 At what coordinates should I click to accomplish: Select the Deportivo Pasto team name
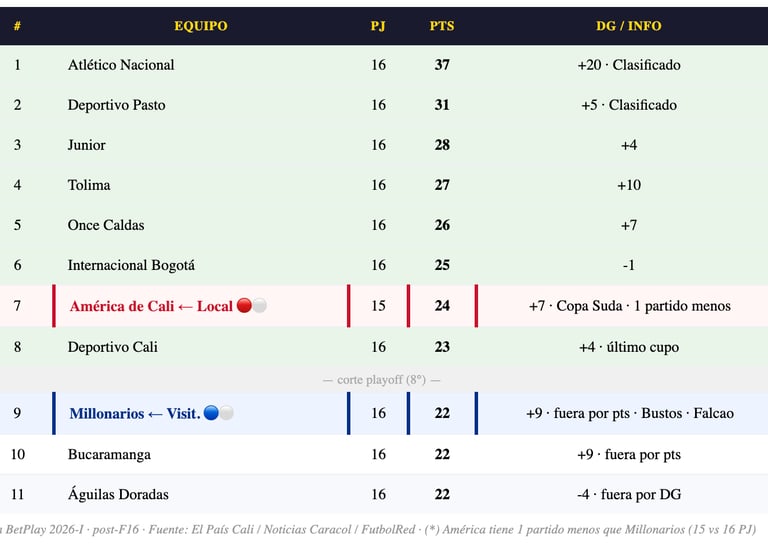click(116, 105)
